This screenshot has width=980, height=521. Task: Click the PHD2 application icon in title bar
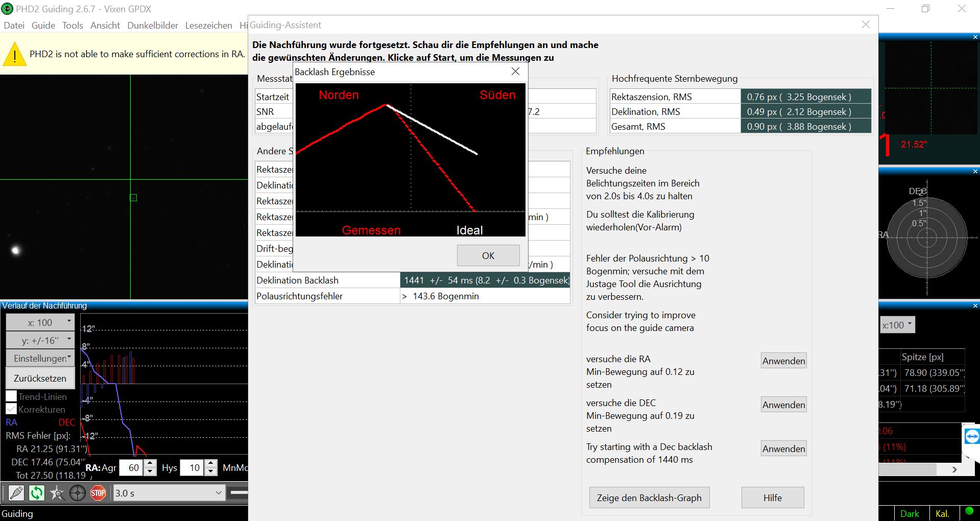[7, 9]
